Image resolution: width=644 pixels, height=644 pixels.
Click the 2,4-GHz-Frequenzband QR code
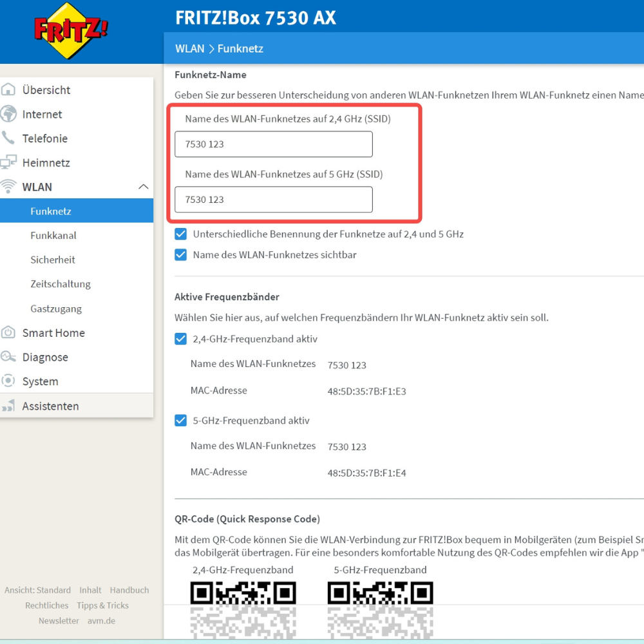[x=243, y=609]
